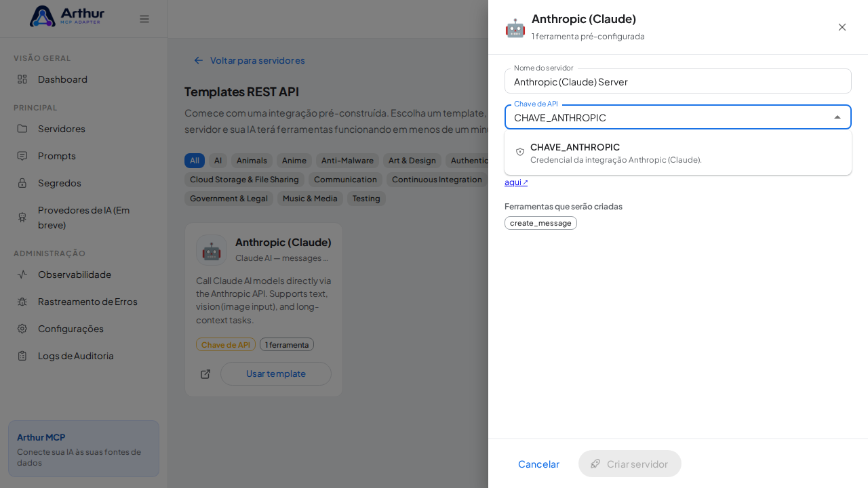Screen dimensions: 868x488
Task: Filter templates by AI category
Action: point(218,161)
